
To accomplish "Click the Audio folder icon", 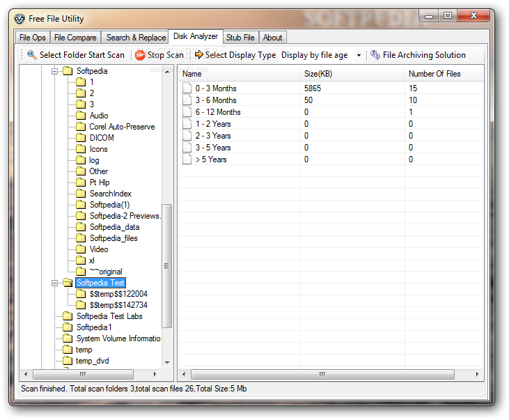I will click(81, 116).
